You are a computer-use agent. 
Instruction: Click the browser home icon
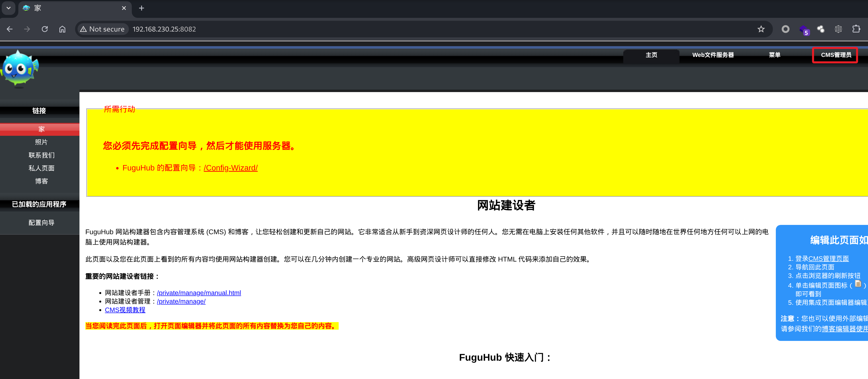tap(62, 29)
